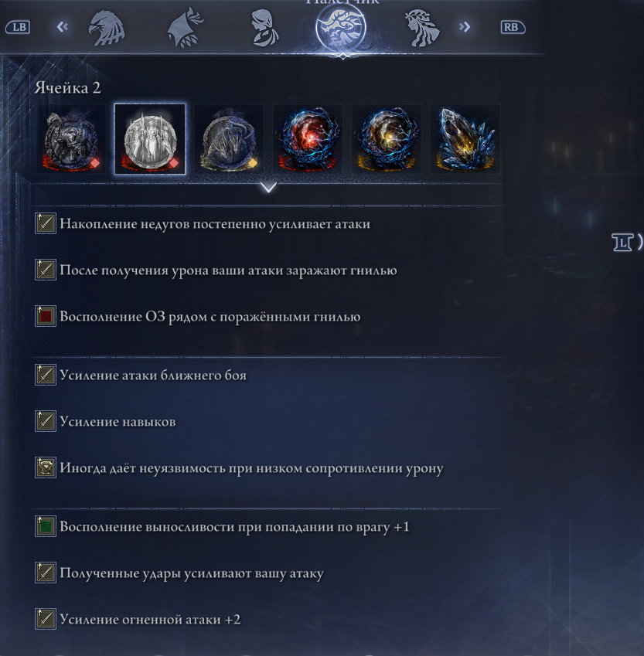Choose the relic with yellow diamond marker
Screen dimensions: 644x656
point(229,139)
